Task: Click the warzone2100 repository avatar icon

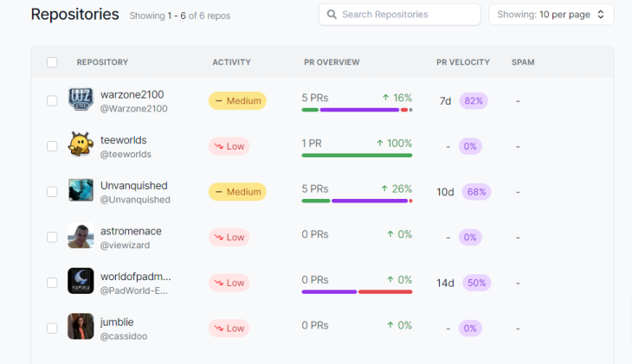Action: (x=81, y=100)
